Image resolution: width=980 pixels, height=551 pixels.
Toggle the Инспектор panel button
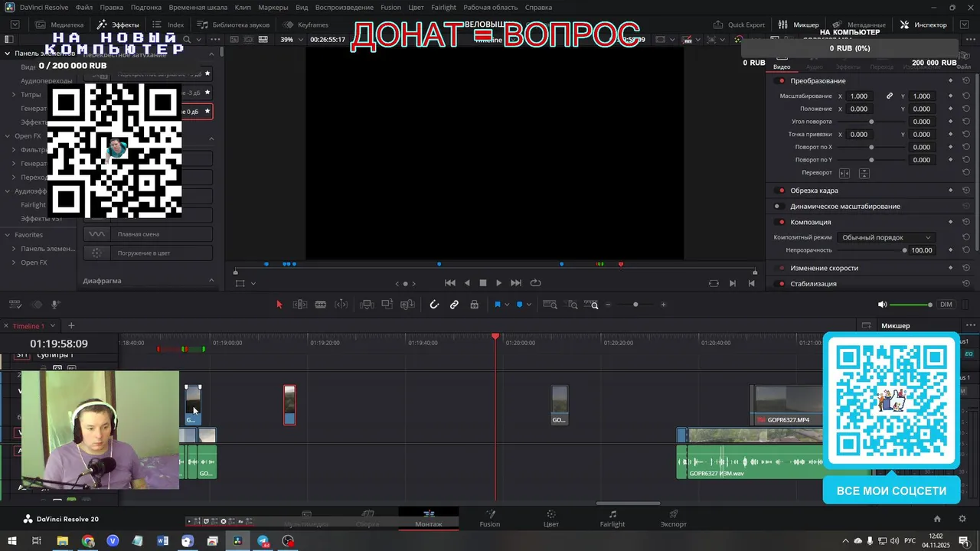coord(923,24)
